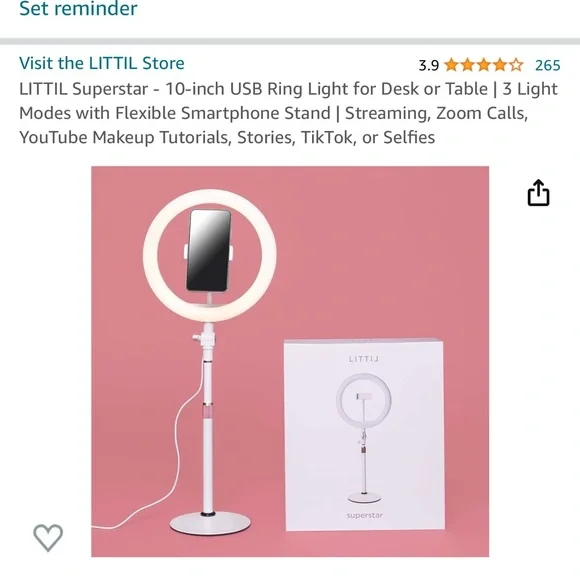Image resolution: width=580 pixels, height=580 pixels.
Task: Click the 'superstar' label on the box
Action: click(364, 515)
